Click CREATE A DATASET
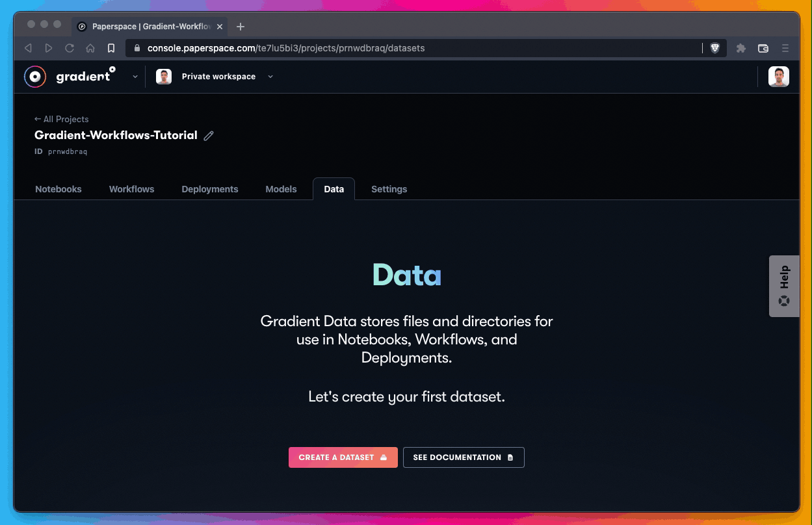The width and height of the screenshot is (812, 525). [343, 457]
